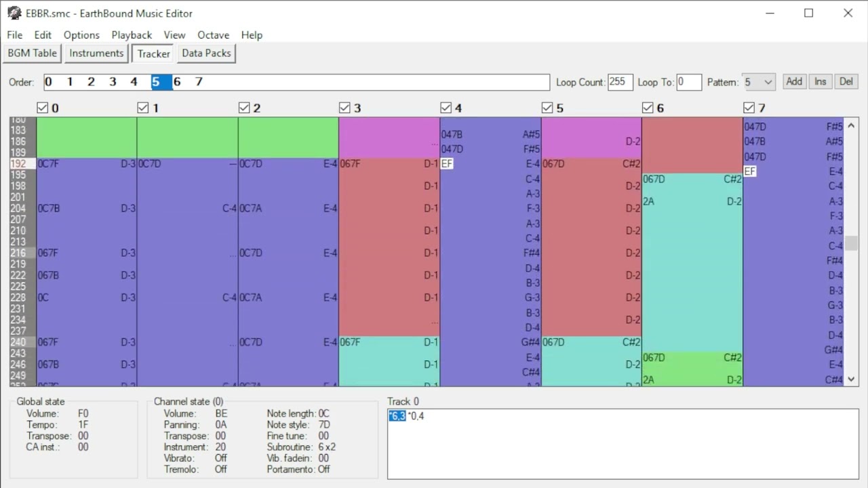868x488 pixels.
Task: Click the Loop To field
Action: [689, 82]
